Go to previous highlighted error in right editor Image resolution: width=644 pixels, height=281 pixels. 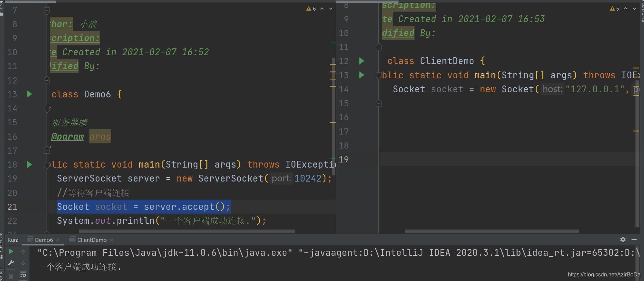(x=626, y=9)
